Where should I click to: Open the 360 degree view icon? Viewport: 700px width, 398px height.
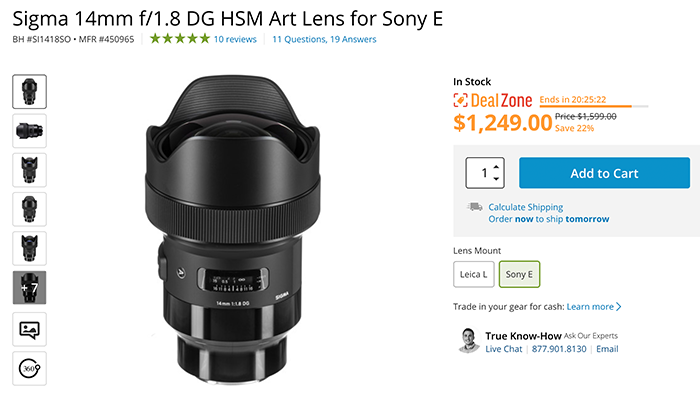(x=29, y=369)
